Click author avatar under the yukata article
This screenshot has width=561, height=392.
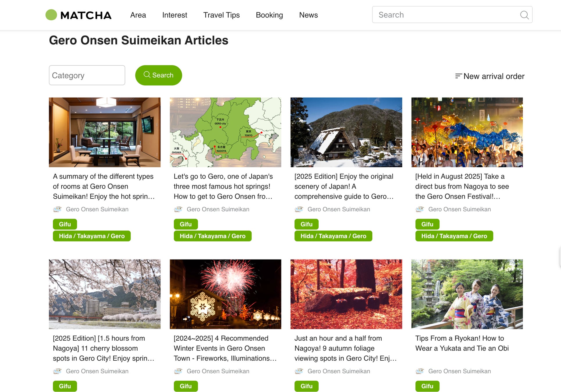420,371
